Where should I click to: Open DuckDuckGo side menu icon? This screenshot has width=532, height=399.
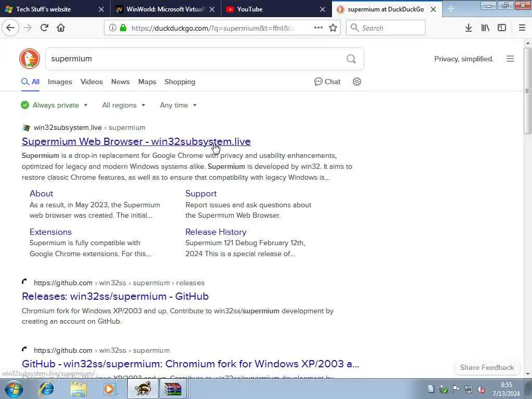click(510, 59)
